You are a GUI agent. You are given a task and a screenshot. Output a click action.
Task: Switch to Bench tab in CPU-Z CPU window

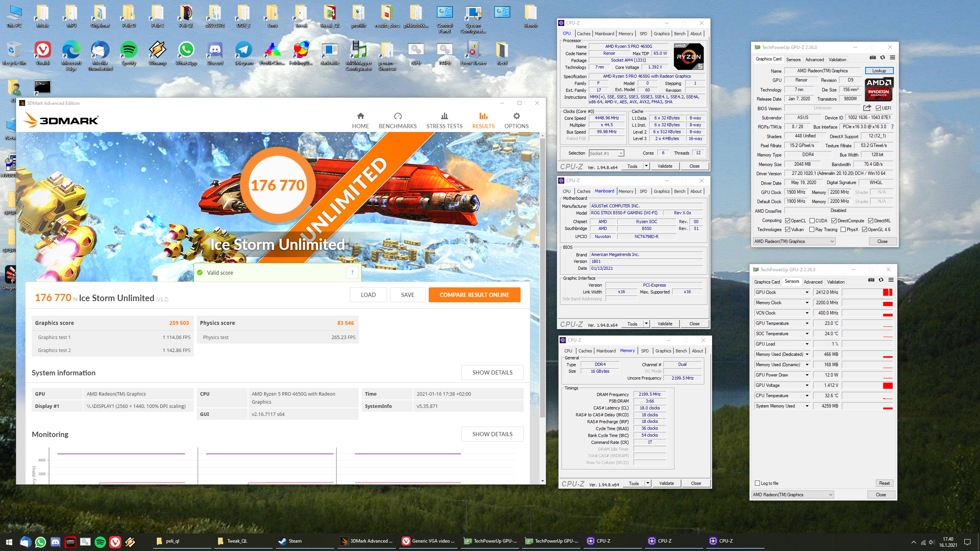tap(679, 34)
